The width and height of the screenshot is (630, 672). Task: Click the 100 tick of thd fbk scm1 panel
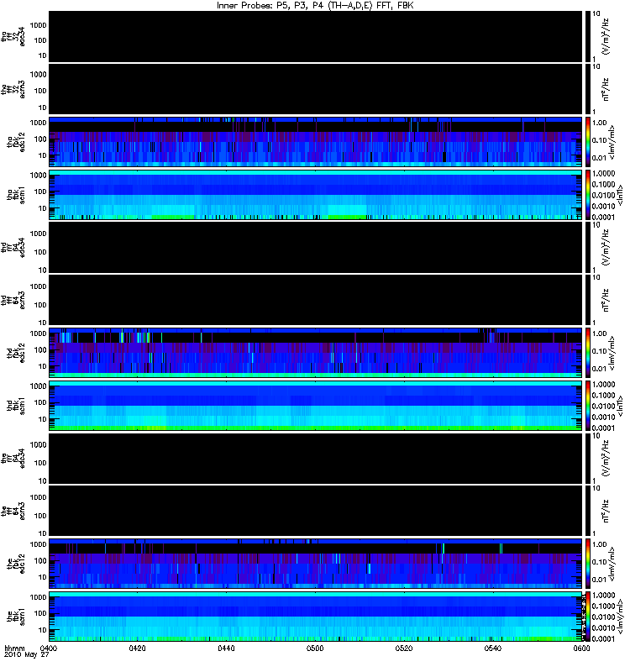coord(40,402)
